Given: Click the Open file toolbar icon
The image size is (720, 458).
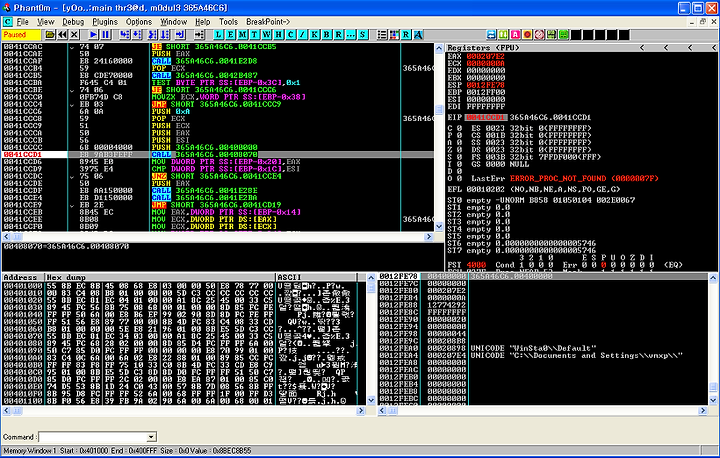Looking at the screenshot, I should point(50,34).
